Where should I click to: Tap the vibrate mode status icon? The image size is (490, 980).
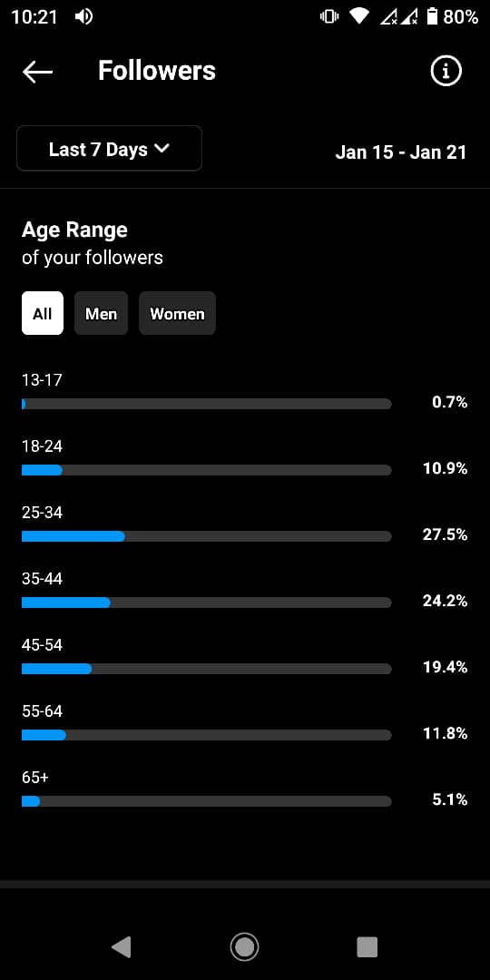(328, 17)
